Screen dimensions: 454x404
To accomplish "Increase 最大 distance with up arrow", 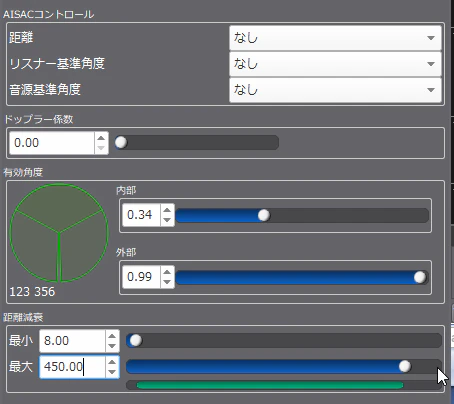I will pos(112,362).
